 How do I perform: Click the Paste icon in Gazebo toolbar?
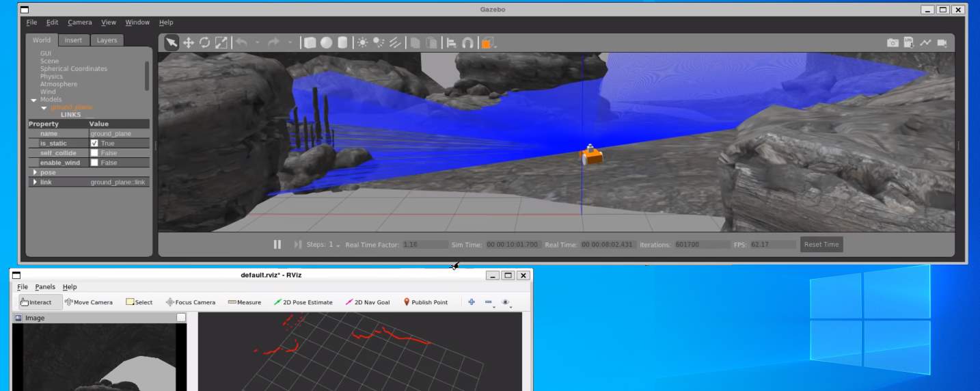tap(431, 42)
